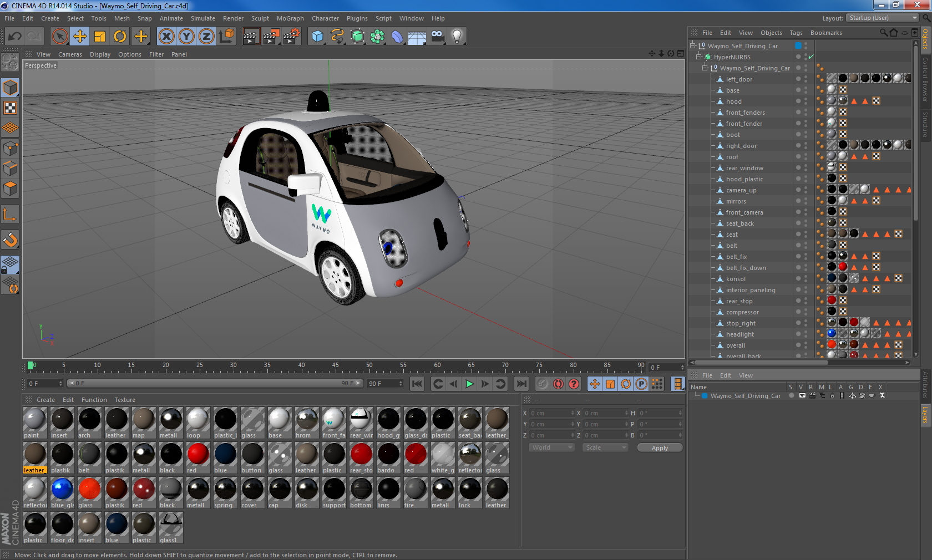
Task: Open the Layout Startup (User) dropdown
Action: tap(883, 18)
